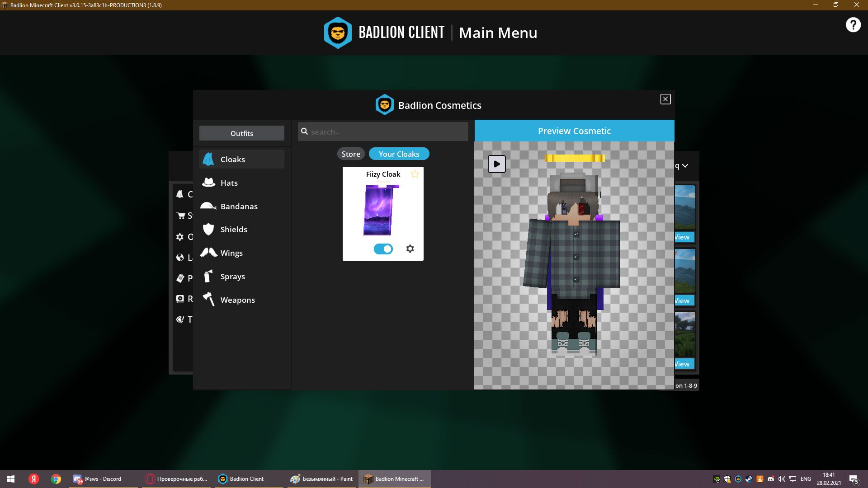868x488 pixels.
Task: Open the Weapons category
Action: click(242, 300)
